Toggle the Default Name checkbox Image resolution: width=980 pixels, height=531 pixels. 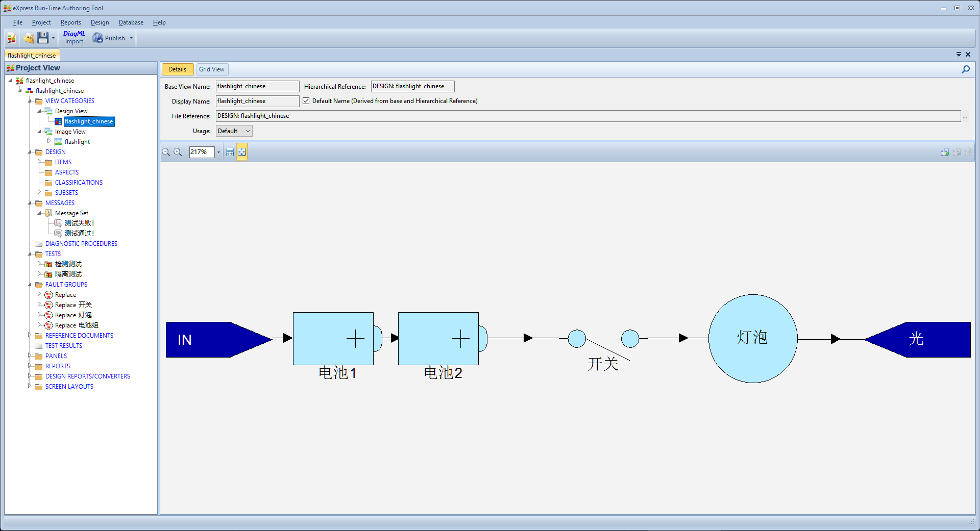tap(306, 101)
